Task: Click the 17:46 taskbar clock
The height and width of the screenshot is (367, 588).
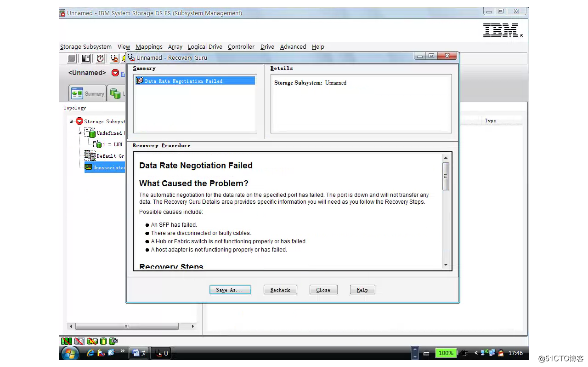Action: [515, 353]
